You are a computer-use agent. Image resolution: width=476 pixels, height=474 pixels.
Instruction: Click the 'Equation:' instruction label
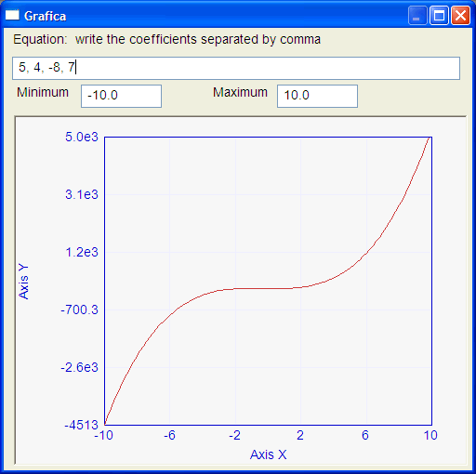pos(166,40)
